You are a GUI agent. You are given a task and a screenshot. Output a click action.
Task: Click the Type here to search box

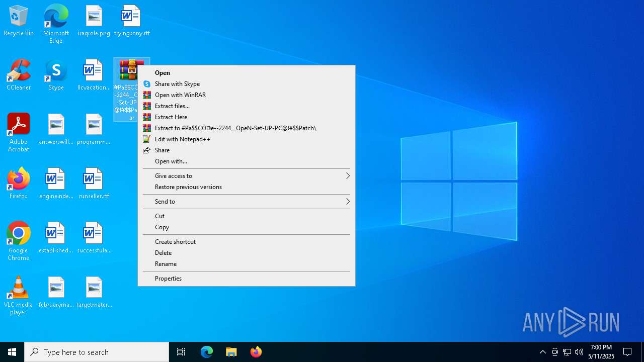(x=97, y=352)
